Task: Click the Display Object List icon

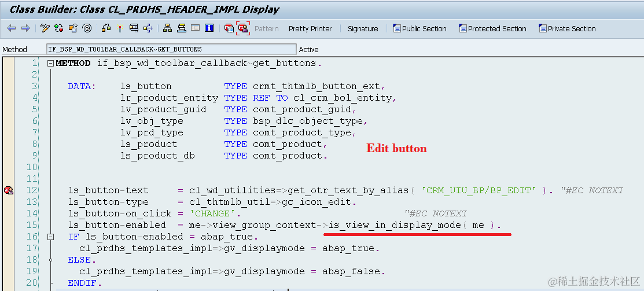Action: (x=148, y=28)
